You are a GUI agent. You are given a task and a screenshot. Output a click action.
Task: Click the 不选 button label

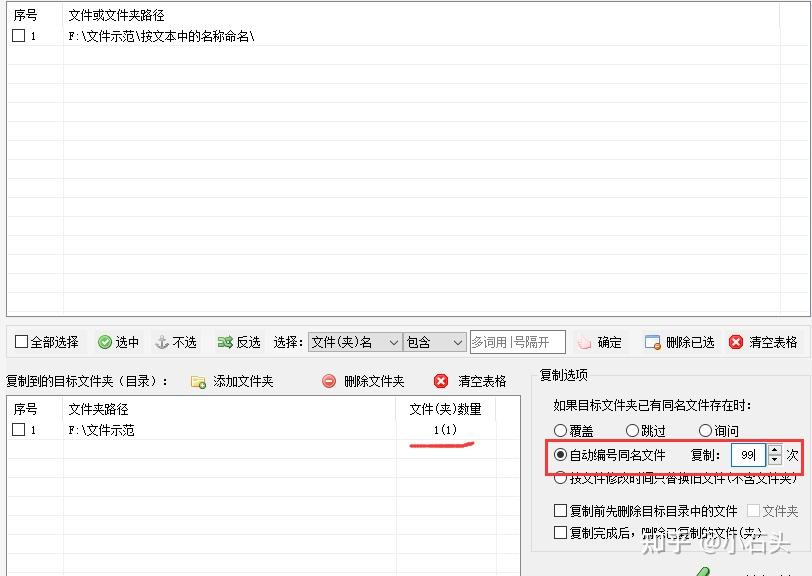coord(184,342)
